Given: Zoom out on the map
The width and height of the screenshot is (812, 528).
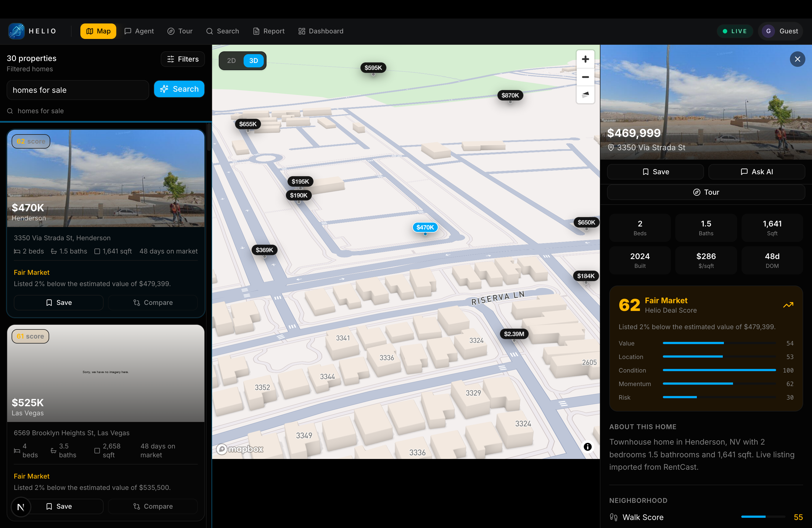Looking at the screenshot, I should tap(585, 77).
